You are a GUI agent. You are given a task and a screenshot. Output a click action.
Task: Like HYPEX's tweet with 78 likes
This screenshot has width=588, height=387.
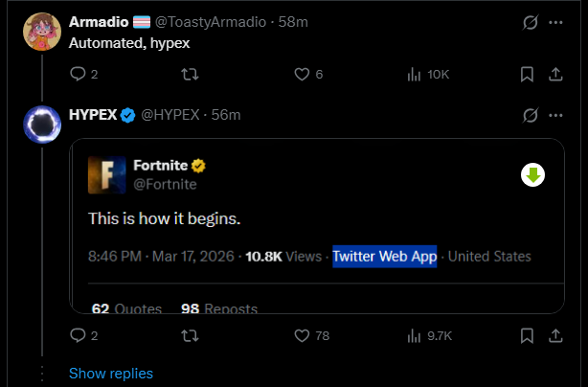click(x=302, y=335)
